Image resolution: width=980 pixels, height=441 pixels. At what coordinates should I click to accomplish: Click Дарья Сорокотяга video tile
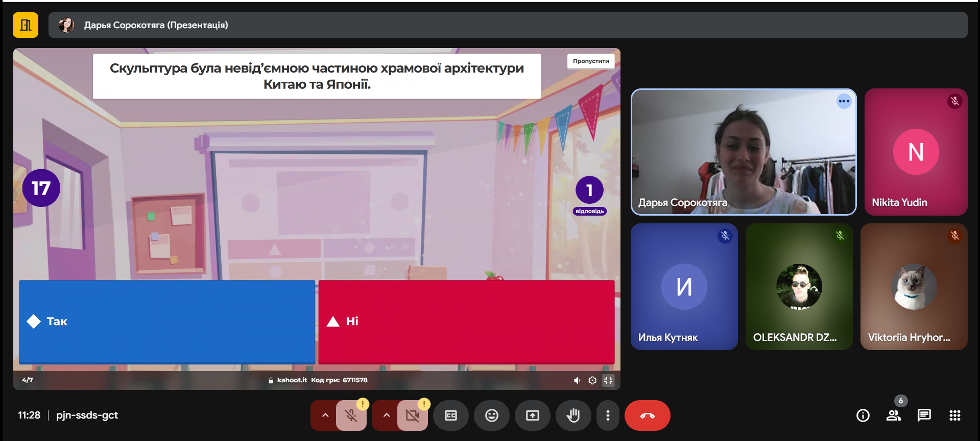tap(744, 152)
